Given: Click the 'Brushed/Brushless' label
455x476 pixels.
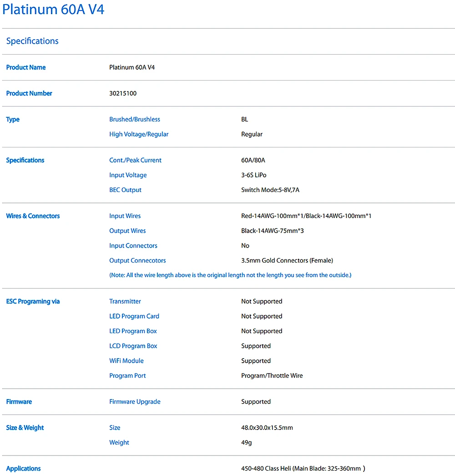Looking at the screenshot, I should pyautogui.click(x=135, y=119).
